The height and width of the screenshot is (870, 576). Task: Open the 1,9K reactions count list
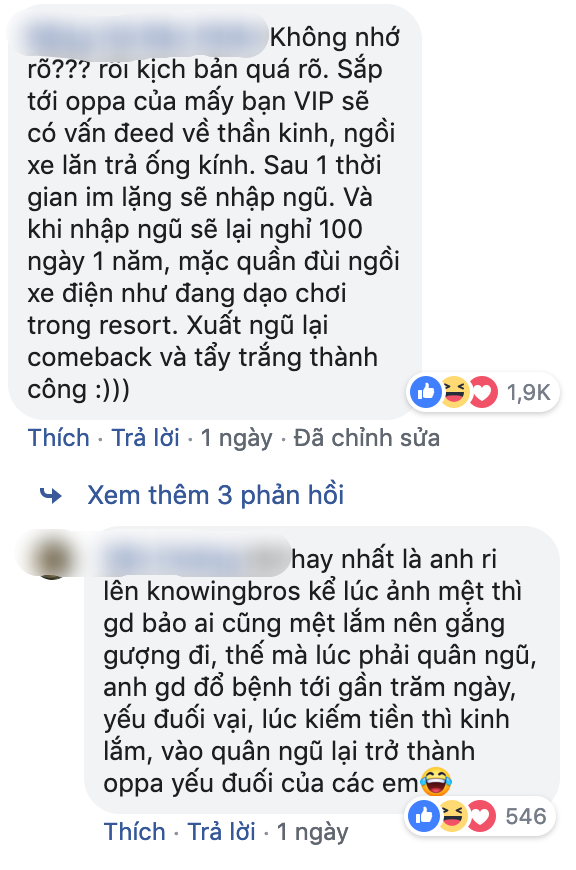point(528,393)
